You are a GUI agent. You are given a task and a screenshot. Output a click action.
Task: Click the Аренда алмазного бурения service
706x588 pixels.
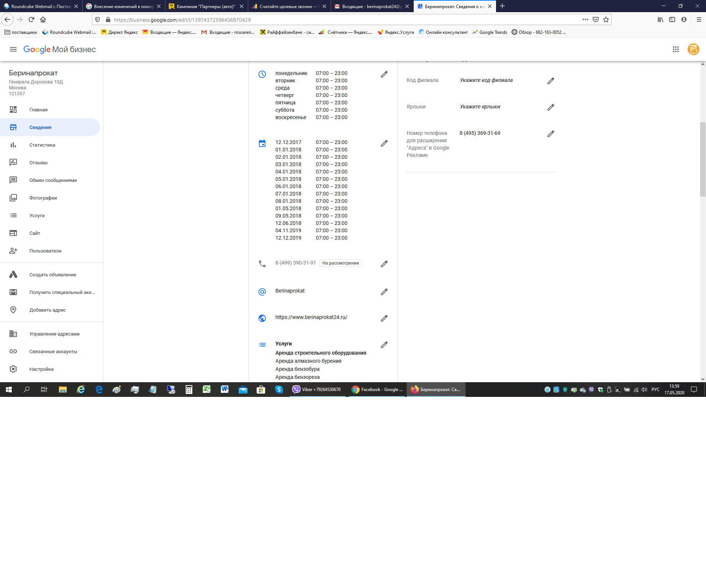308,361
